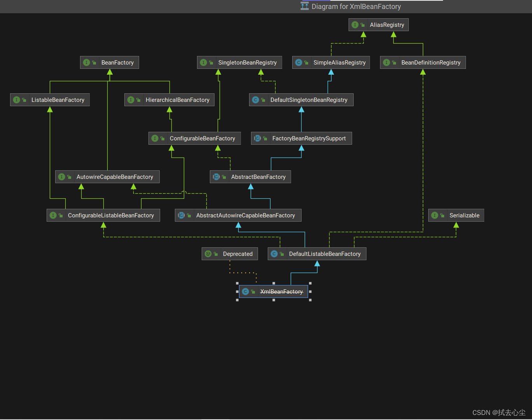Click the public visibility icon on Deprecated
The image size is (532, 420).
(x=216, y=254)
